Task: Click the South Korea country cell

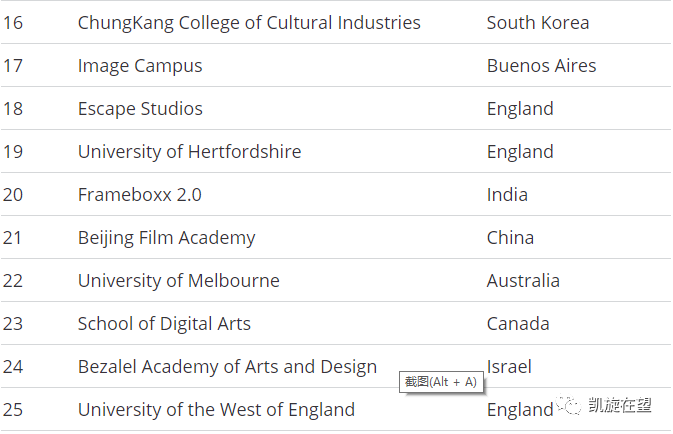Action: tap(538, 22)
